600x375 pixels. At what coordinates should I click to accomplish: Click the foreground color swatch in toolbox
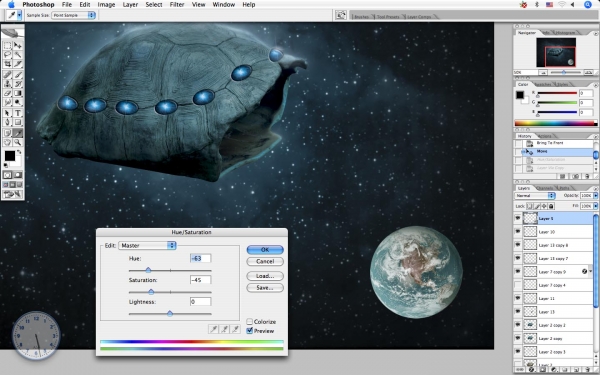10,156
